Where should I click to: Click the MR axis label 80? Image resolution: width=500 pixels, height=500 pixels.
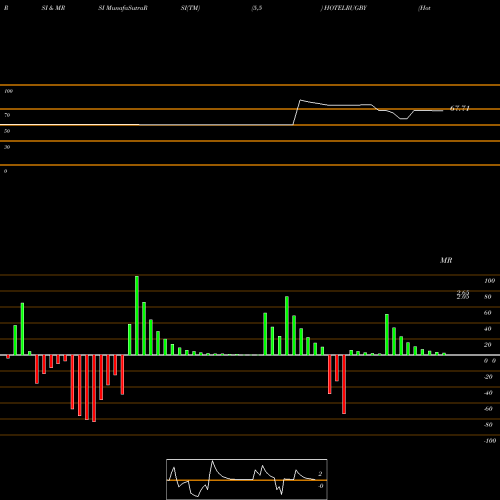click(x=488, y=297)
